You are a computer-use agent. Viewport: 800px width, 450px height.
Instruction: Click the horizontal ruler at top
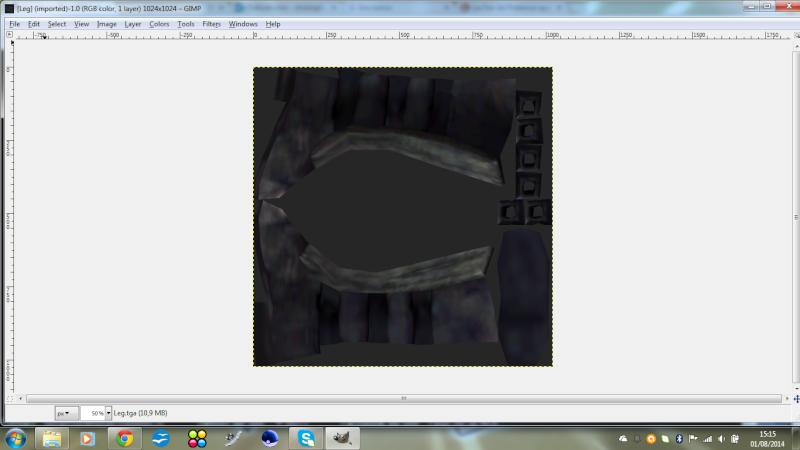tap(403, 35)
